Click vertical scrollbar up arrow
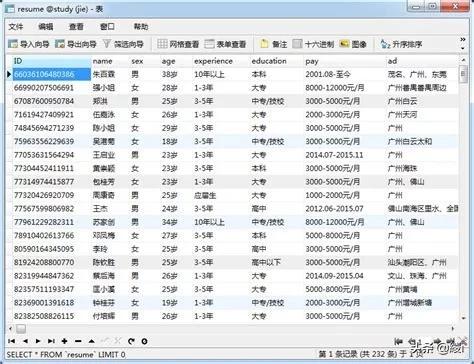Viewport: 474px width, 364px height. point(463,60)
